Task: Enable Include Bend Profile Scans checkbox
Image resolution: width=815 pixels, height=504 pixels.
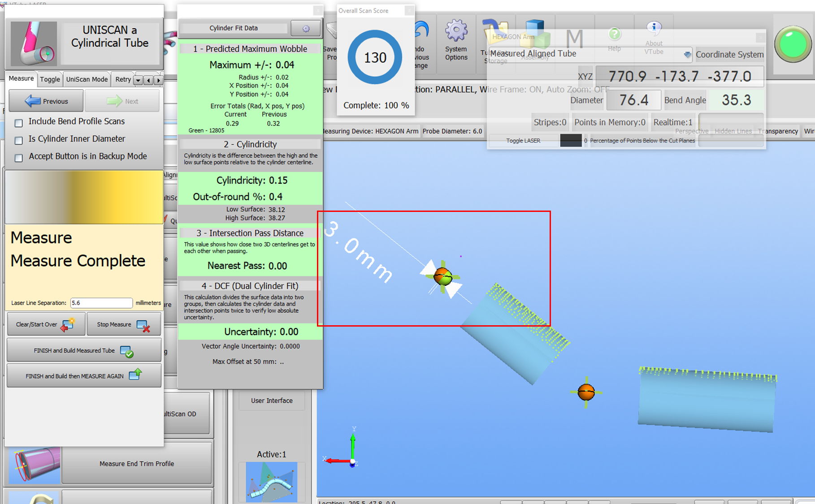Action: [x=19, y=123]
